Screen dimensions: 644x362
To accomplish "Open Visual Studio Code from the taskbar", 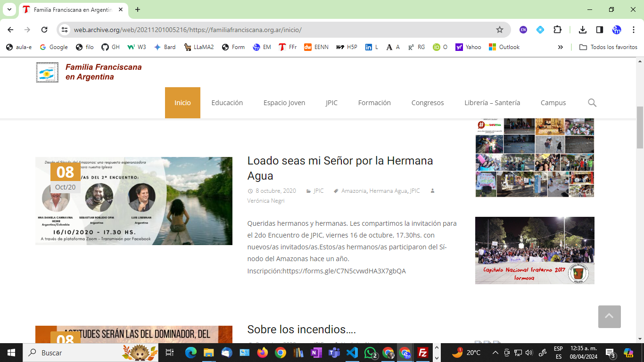I will point(352,353).
